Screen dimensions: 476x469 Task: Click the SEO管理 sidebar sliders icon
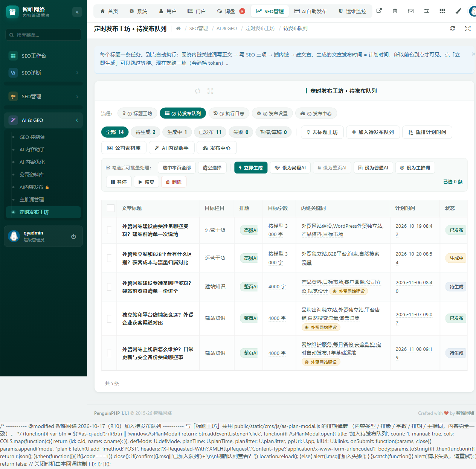point(13,96)
